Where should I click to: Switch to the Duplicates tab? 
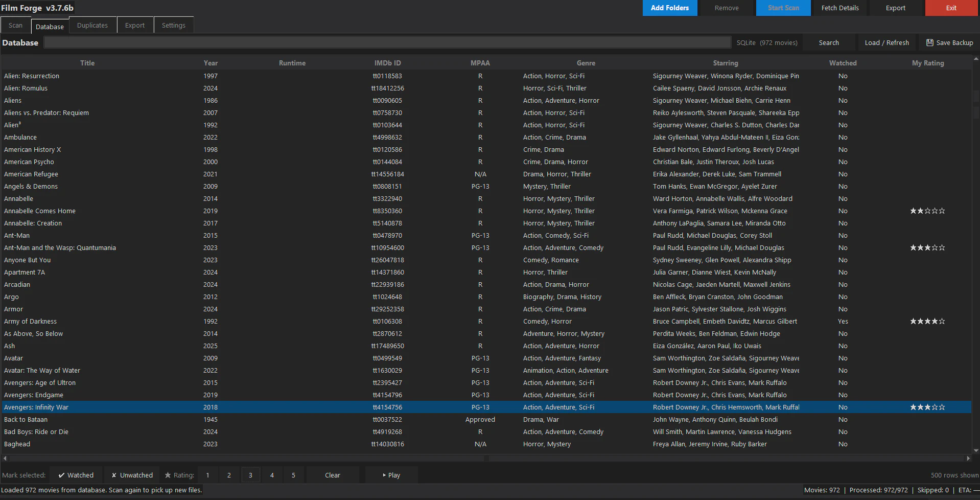pyautogui.click(x=92, y=26)
